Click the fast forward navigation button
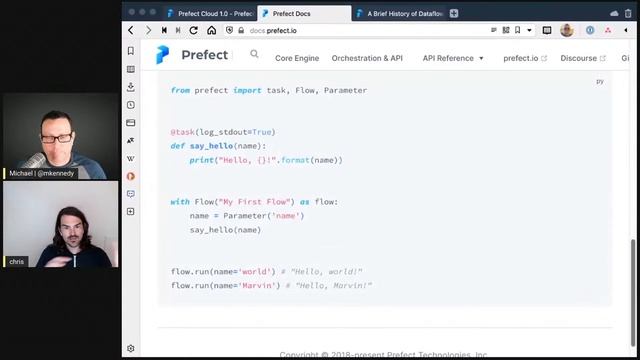This screenshot has height=360, width=640. pos(178,30)
